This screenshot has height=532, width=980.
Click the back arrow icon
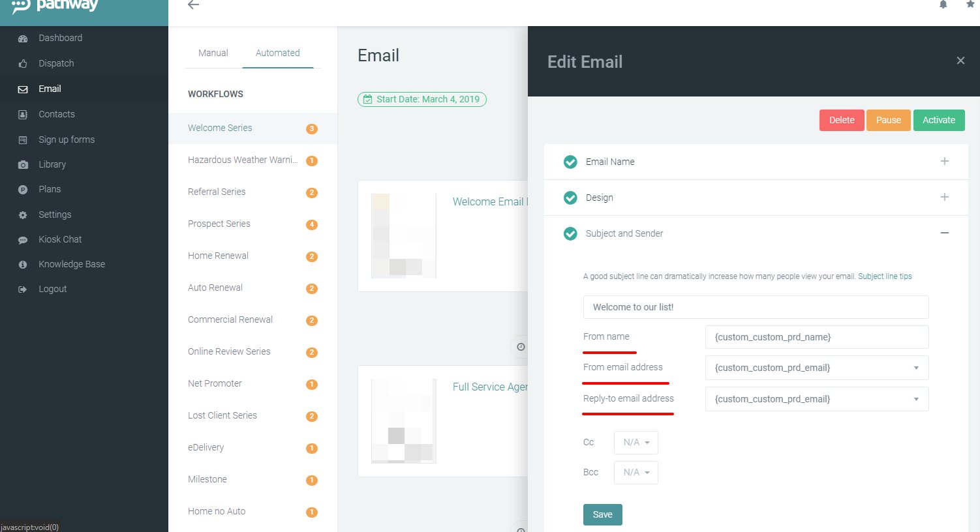pyautogui.click(x=193, y=5)
